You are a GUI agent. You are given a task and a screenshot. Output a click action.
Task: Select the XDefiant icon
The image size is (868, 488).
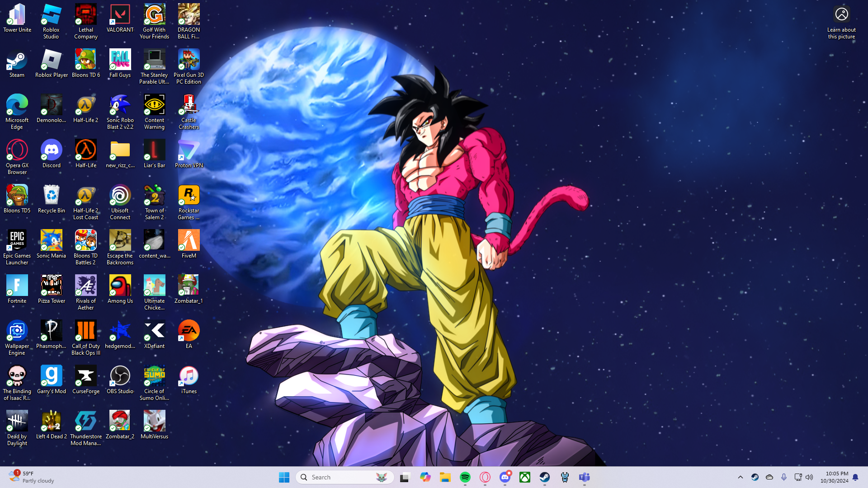155,335
